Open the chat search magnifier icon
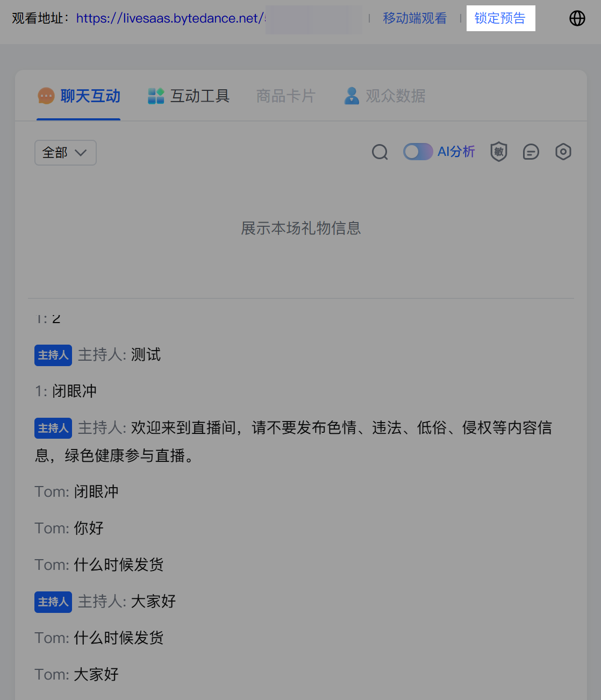Viewport: 601px width, 700px height. click(380, 152)
